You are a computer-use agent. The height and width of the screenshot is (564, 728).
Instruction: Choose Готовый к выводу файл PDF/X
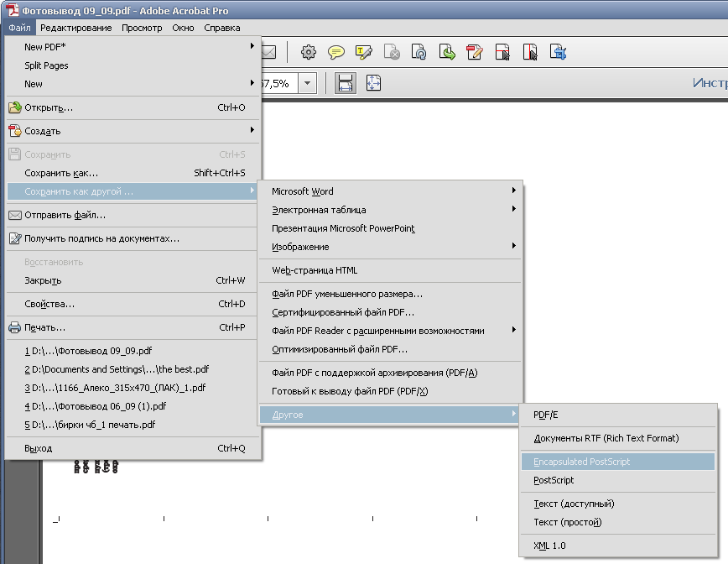(390, 391)
